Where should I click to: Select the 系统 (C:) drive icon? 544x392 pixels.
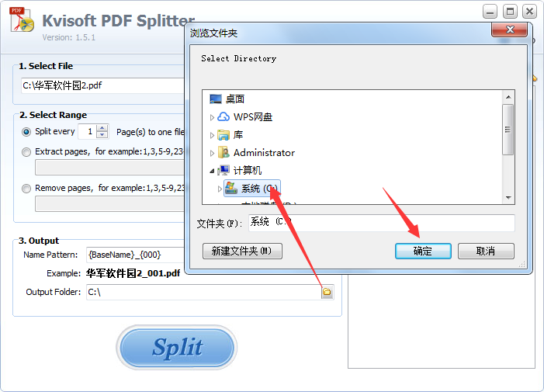(231, 189)
